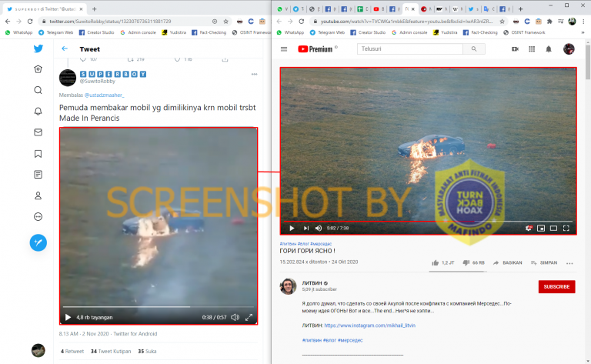
Task: Open Twitter Profile icon in the sidebar
Action: click(38, 195)
